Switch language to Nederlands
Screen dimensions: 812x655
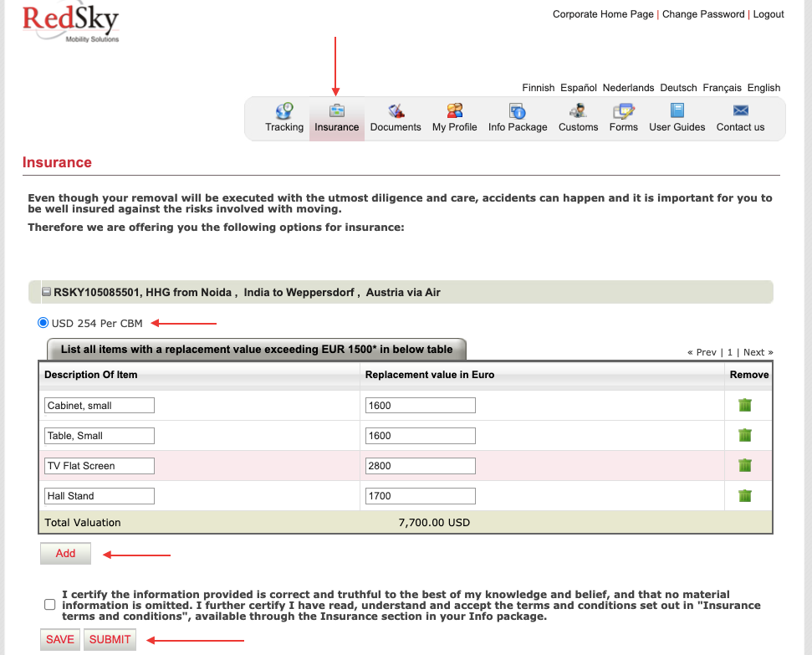[x=628, y=88]
